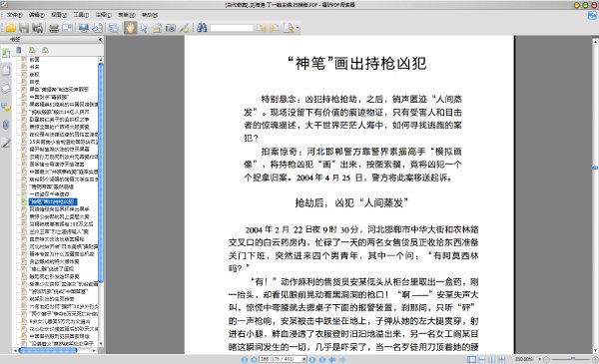Open the 150.00% zoom level dropdown
The height and width of the screenshot is (364, 599).
point(539,359)
